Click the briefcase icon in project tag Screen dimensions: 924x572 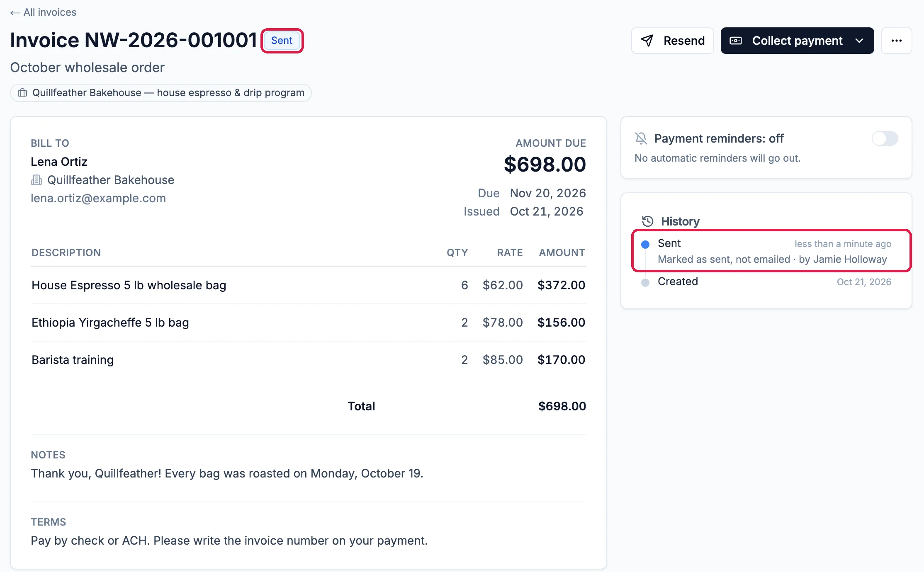(22, 93)
